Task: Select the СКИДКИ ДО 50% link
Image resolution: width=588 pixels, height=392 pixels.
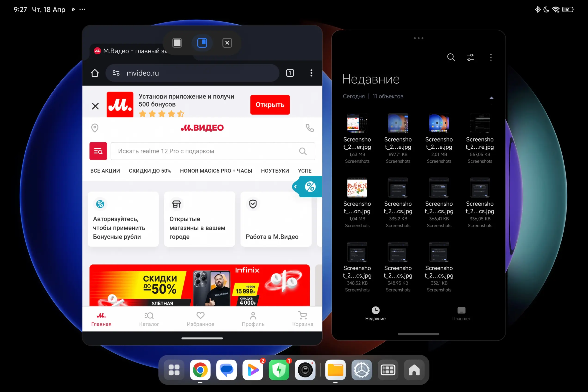Action: click(x=150, y=171)
